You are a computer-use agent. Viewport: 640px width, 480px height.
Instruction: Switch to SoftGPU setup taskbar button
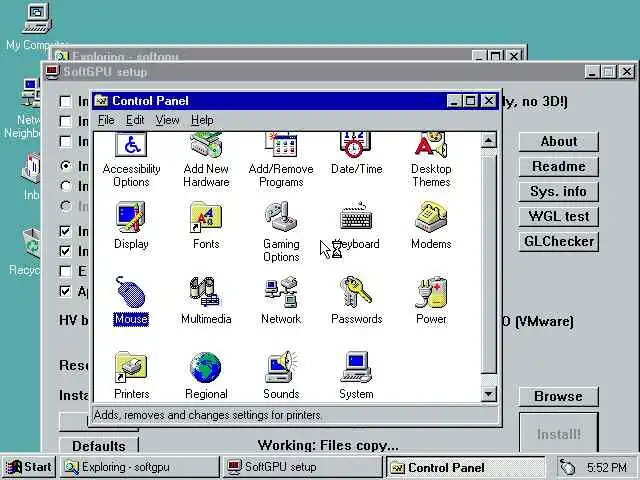(302, 467)
